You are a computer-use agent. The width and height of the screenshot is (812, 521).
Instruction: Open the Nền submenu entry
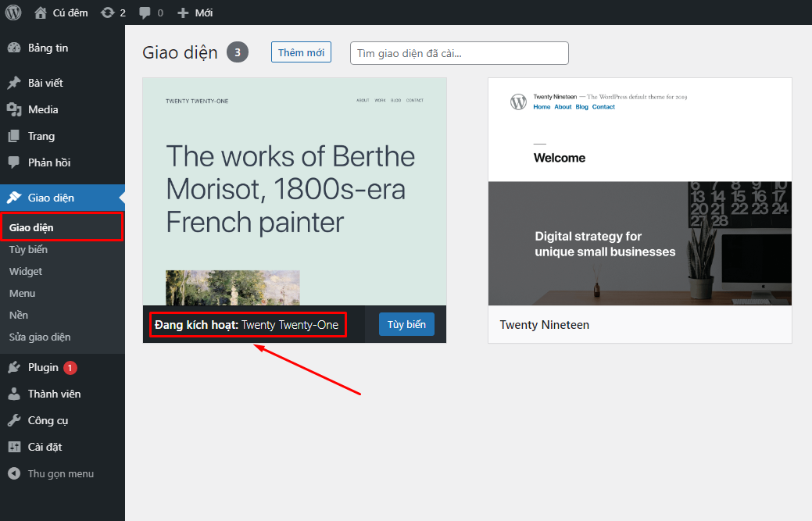coord(19,315)
